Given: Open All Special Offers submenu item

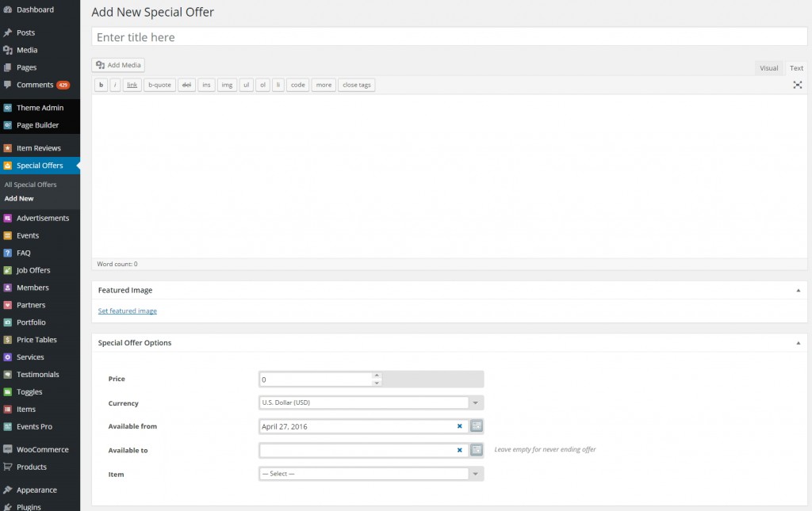Looking at the screenshot, I should (31, 185).
